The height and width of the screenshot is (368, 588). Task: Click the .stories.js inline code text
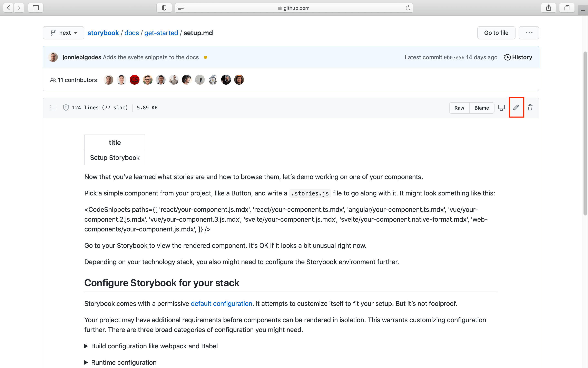coord(310,193)
